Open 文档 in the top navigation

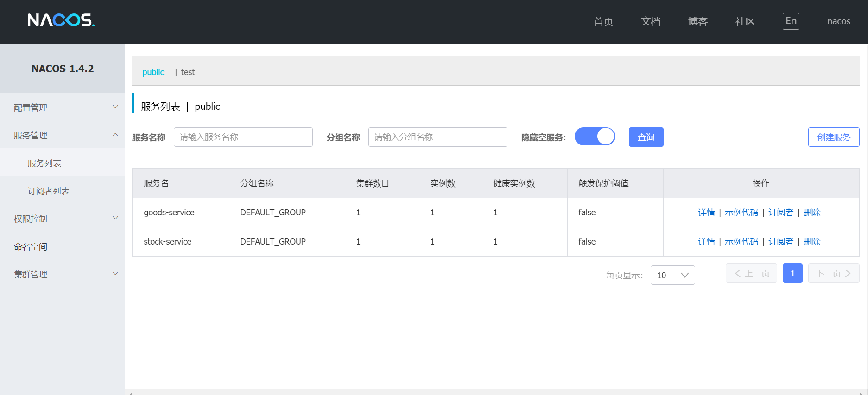coord(651,21)
